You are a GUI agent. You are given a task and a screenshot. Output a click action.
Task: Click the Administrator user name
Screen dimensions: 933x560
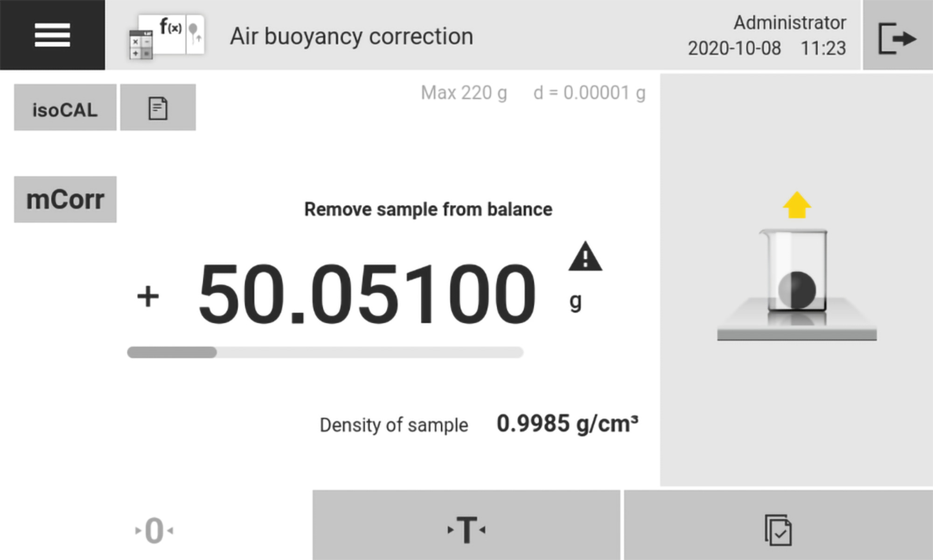point(789,22)
